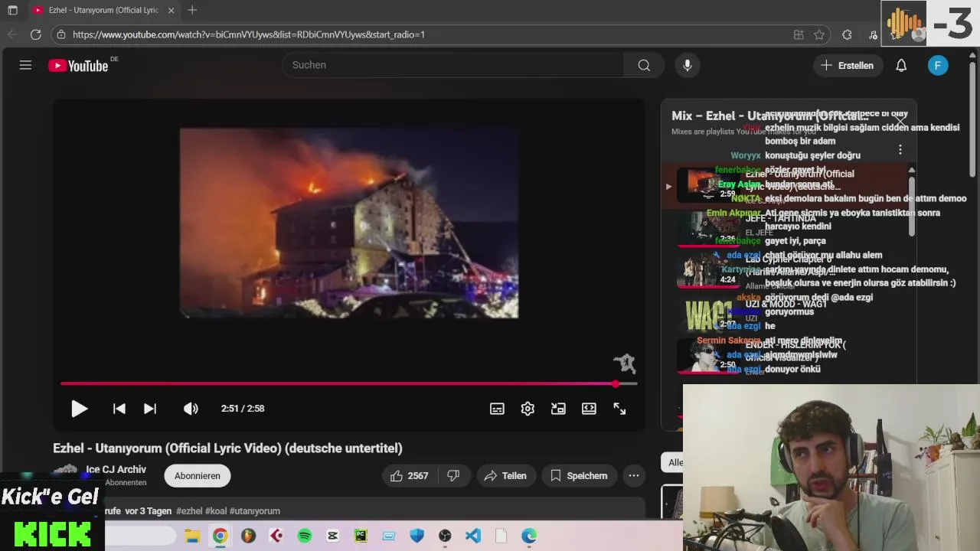Screen dimensions: 980x551
Task: Open the player settings gear
Action: tap(528, 409)
